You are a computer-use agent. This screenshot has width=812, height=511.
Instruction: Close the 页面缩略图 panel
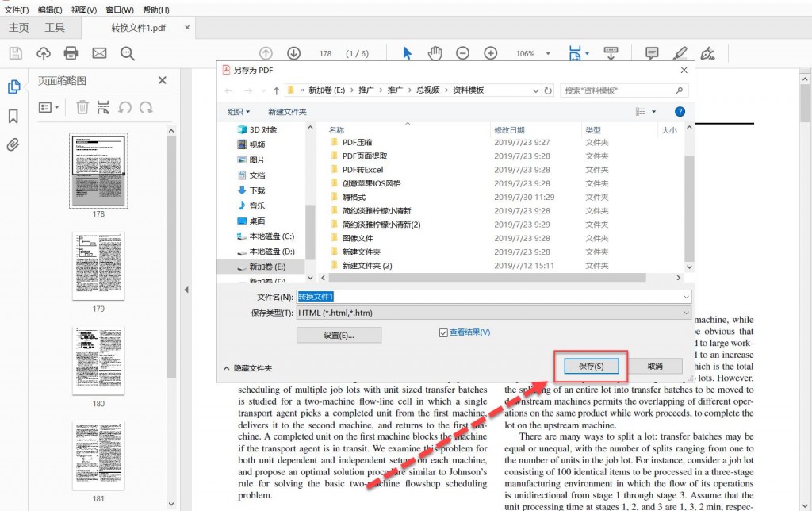163,80
